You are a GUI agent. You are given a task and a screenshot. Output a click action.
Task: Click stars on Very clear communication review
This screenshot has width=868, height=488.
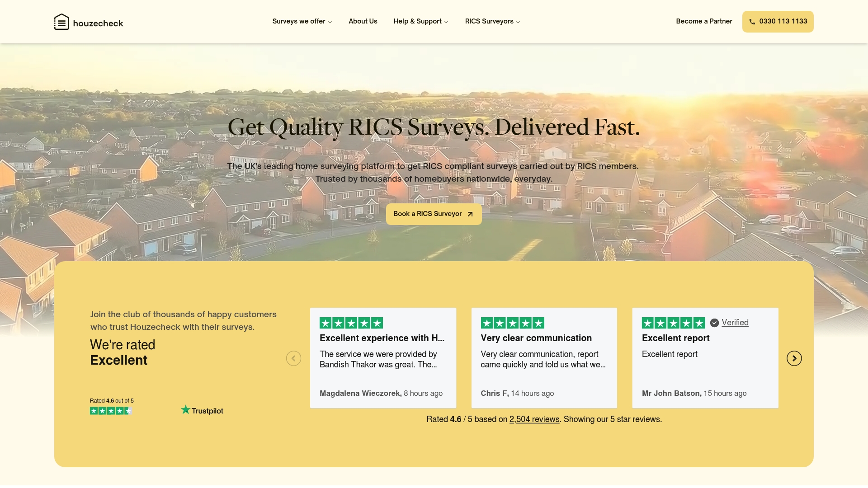[512, 323]
